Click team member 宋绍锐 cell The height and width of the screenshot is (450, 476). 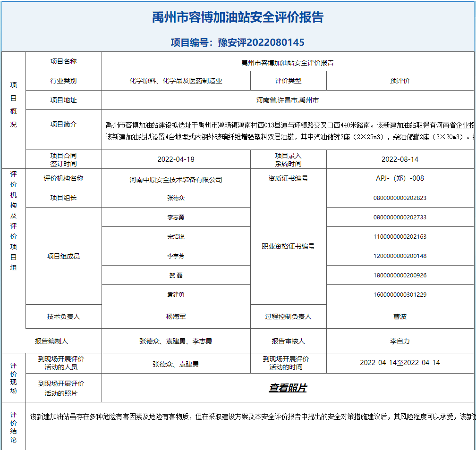pos(176,236)
